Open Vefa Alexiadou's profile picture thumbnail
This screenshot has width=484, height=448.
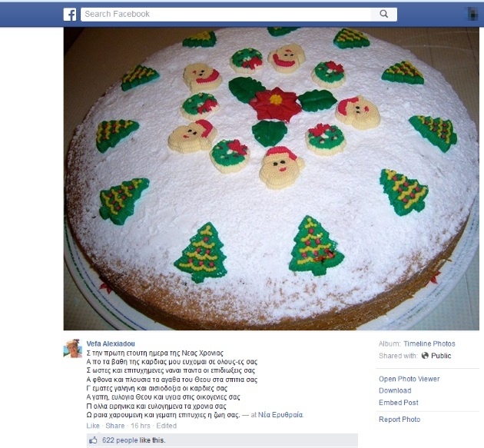72,348
